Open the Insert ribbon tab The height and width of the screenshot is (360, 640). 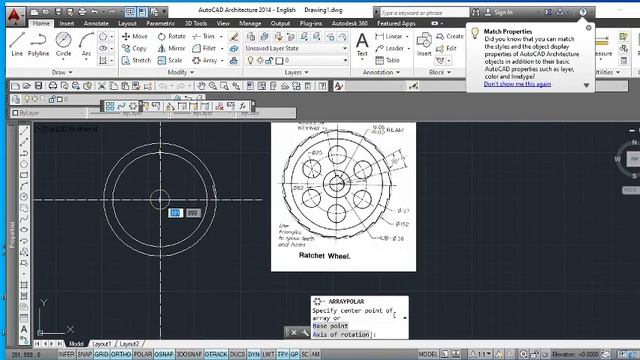point(67,24)
